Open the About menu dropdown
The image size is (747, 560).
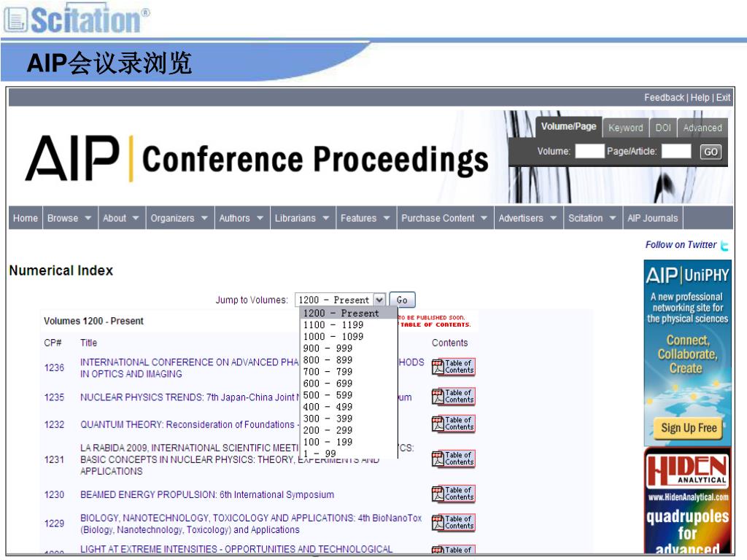(121, 218)
